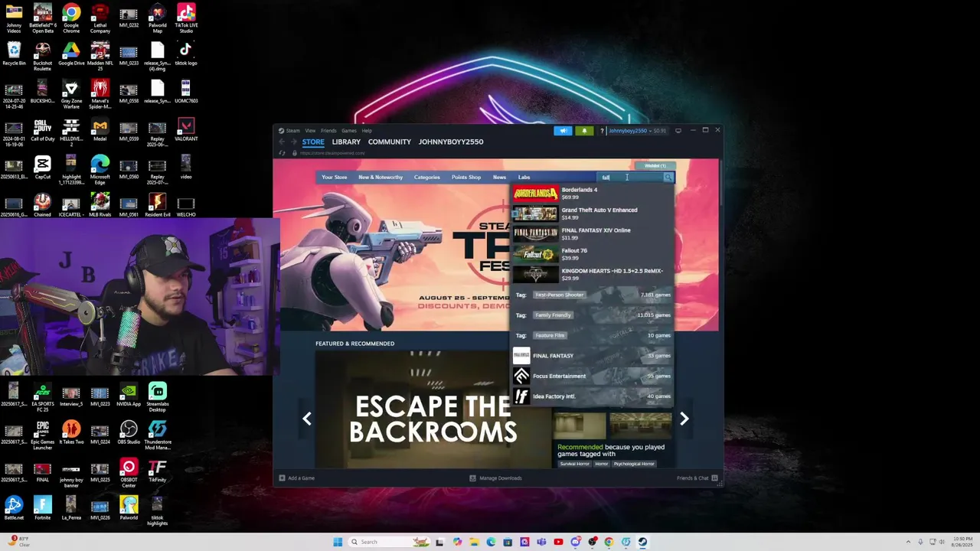980x551 pixels.
Task: Select FINAL FANTASY XIV Online suggestion
Action: coord(593,234)
